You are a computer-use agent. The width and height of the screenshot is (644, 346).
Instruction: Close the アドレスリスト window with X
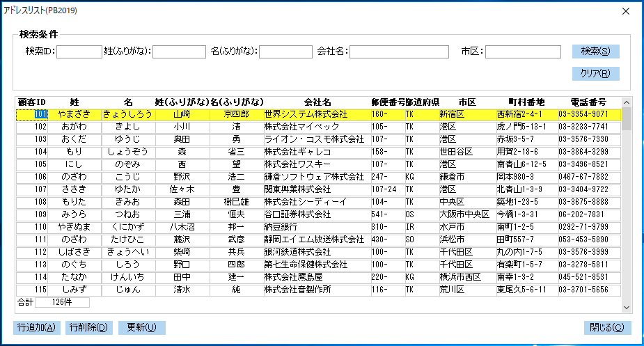pos(625,11)
